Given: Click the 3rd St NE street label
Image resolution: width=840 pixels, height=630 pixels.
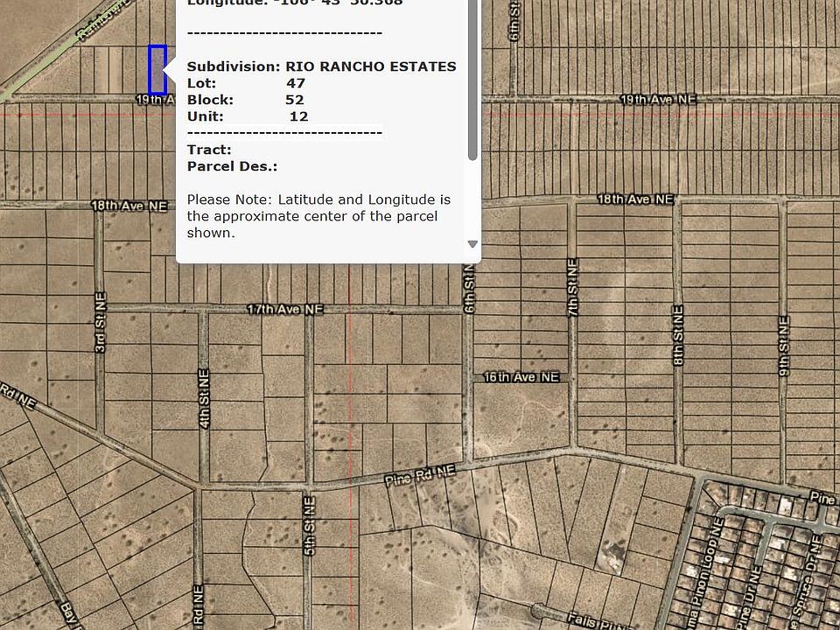Looking at the screenshot, I should [x=100, y=323].
